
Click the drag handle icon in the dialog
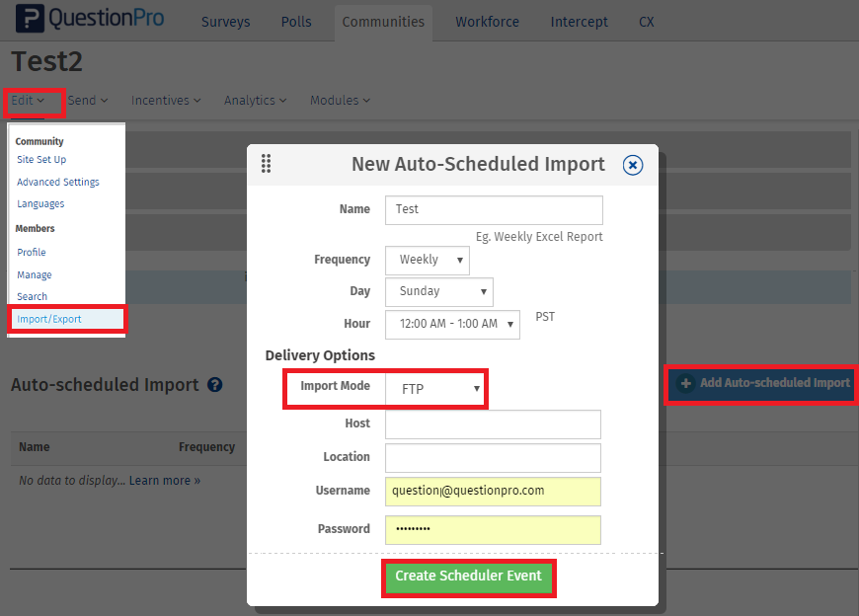click(x=266, y=164)
